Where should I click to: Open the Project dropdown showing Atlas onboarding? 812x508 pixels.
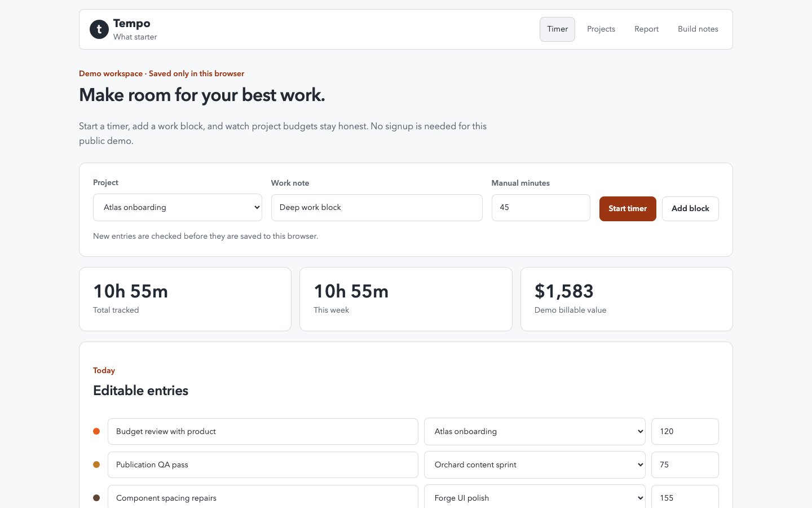pos(178,207)
